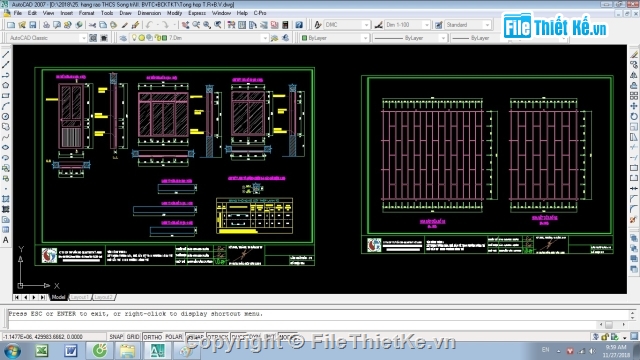640x360 pixels.
Task: Select the Circle draw tool
Action: coord(6,116)
